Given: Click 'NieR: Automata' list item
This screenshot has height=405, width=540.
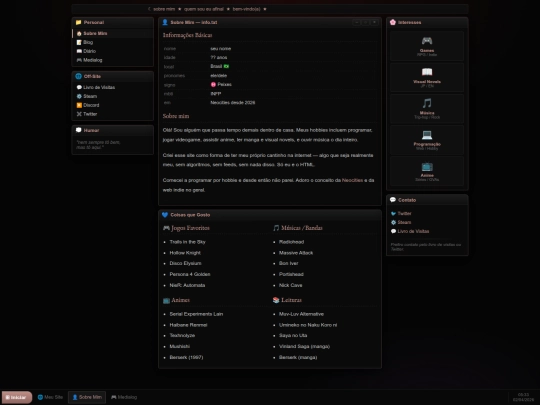Looking at the screenshot, I should [187, 285].
